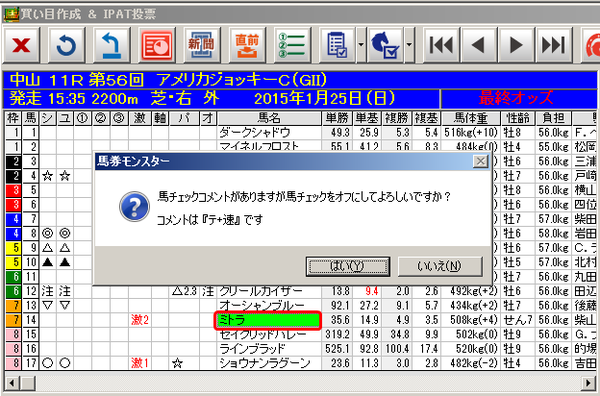The width and height of the screenshot is (600, 396).
Task: Decline with いいえ(N) button
Action: pyautogui.click(x=440, y=266)
